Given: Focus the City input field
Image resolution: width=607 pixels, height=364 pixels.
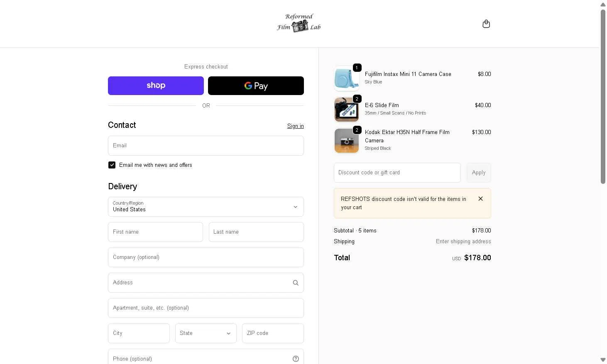Looking at the screenshot, I should point(139,333).
